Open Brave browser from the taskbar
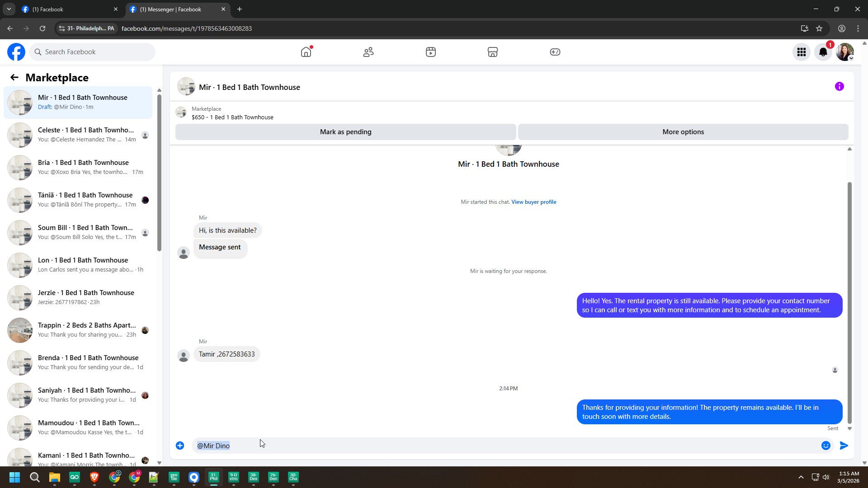This screenshot has width=868, height=488. [x=94, y=477]
